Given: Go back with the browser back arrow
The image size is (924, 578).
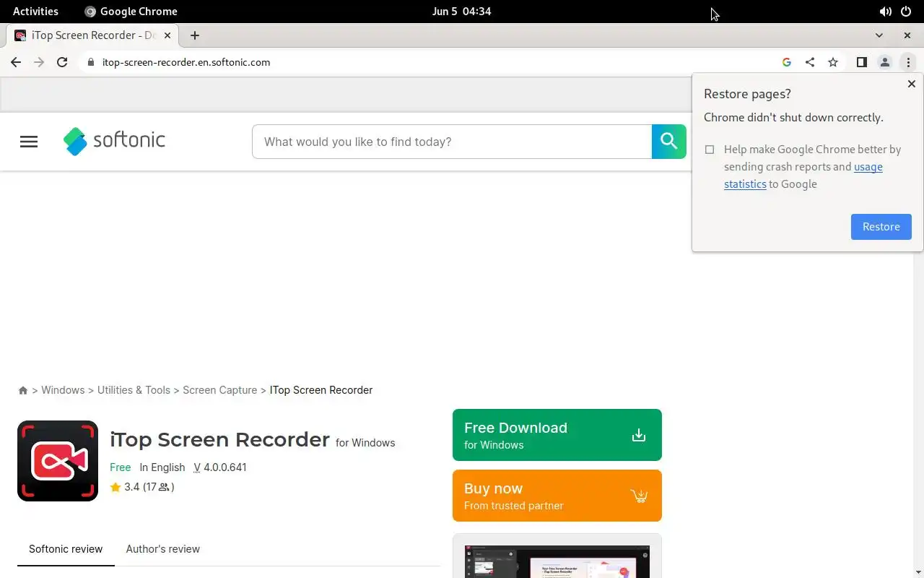Looking at the screenshot, I should (x=16, y=62).
